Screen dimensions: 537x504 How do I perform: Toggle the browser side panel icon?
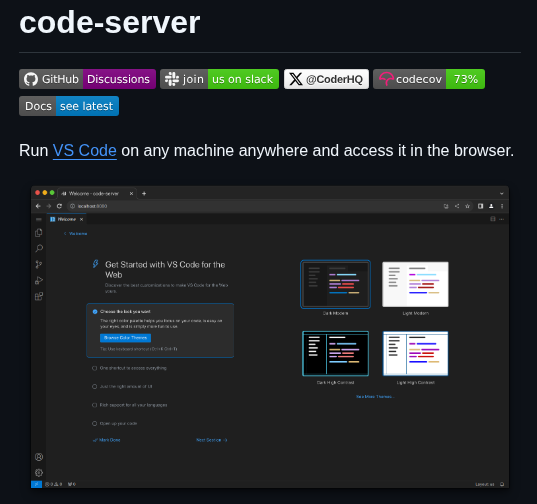[x=480, y=206]
